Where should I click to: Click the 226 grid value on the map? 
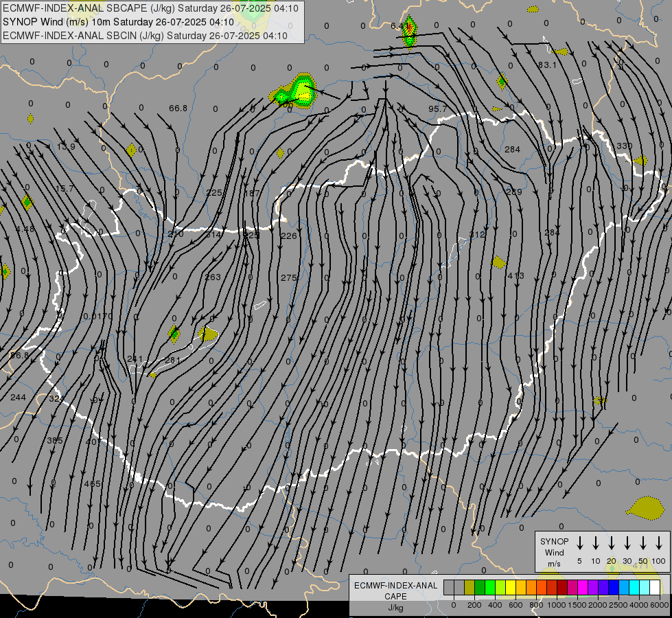point(289,236)
